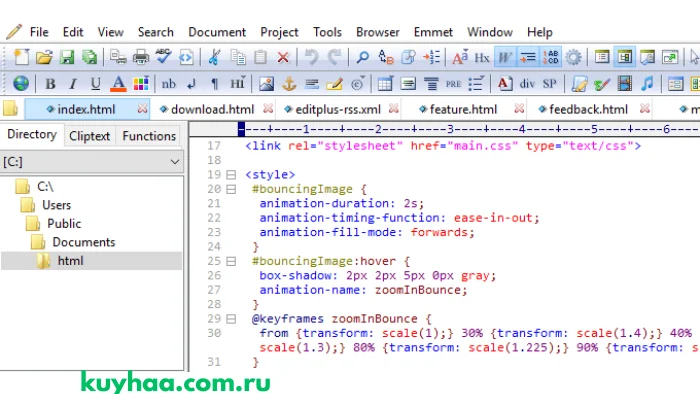Select the Functions sidebar tab
Image resolution: width=700 pixels, height=394 pixels.
tap(149, 136)
